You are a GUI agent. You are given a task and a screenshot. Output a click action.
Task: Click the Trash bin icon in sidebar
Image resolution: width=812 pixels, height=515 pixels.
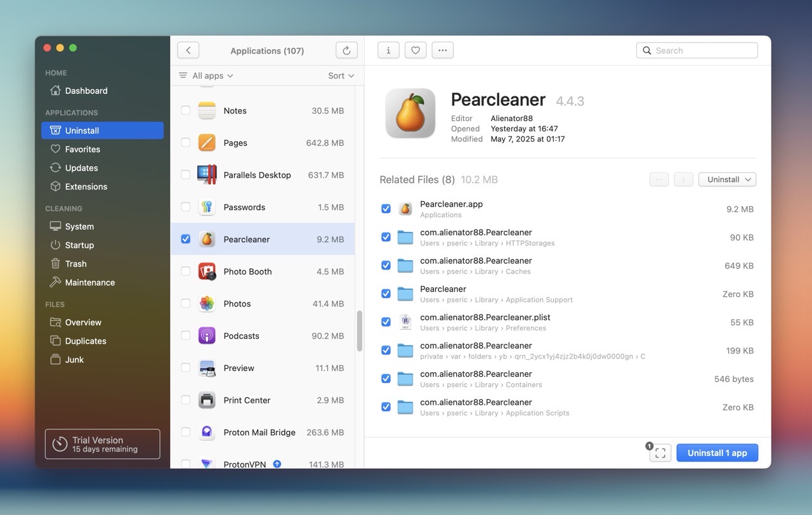[x=56, y=264]
